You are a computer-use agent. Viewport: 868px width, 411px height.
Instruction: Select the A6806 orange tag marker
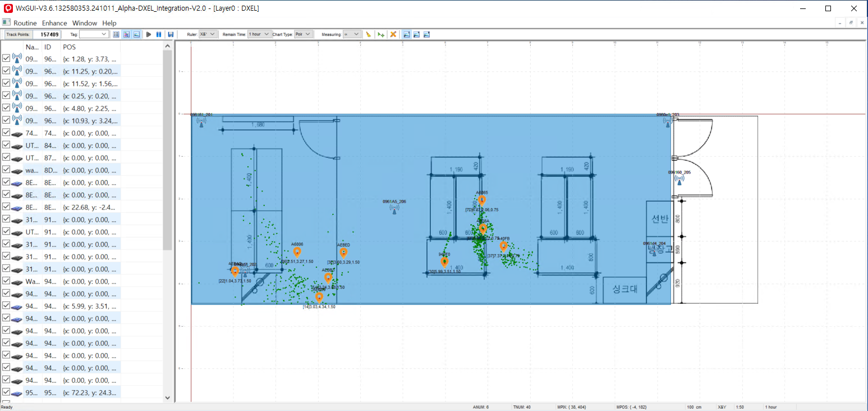click(x=297, y=252)
